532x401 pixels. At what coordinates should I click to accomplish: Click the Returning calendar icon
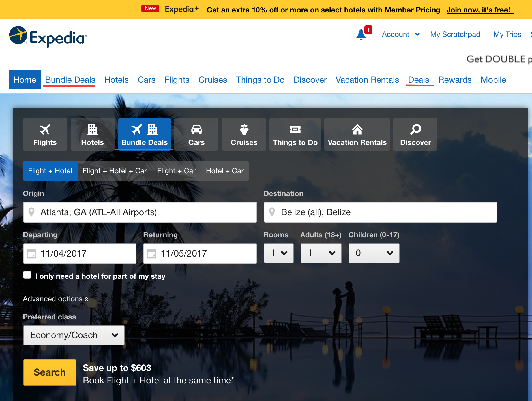click(x=152, y=253)
